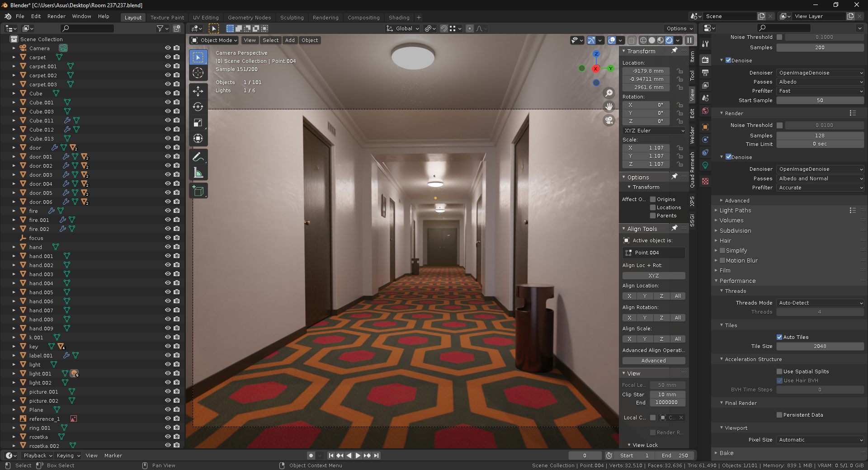Choose the 3D Cursor tool
The image size is (868, 470).
tap(198, 73)
